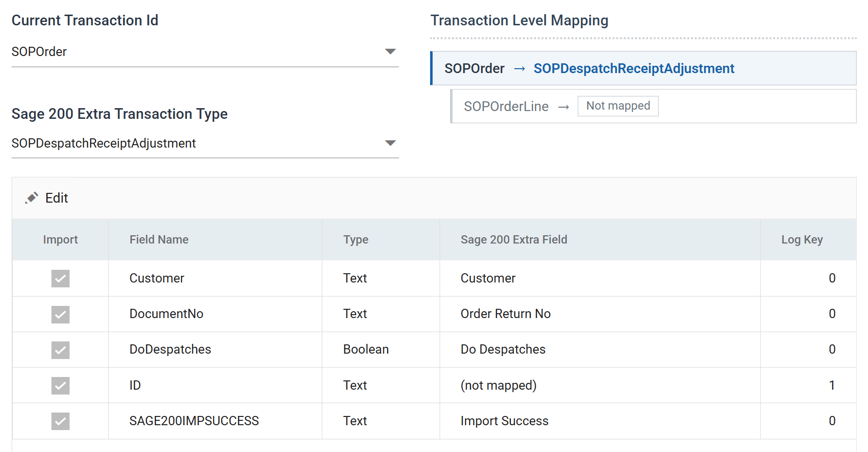Click the Do Despatches Sage field cell
Image resolution: width=868 pixels, height=452 pixels.
click(x=600, y=350)
